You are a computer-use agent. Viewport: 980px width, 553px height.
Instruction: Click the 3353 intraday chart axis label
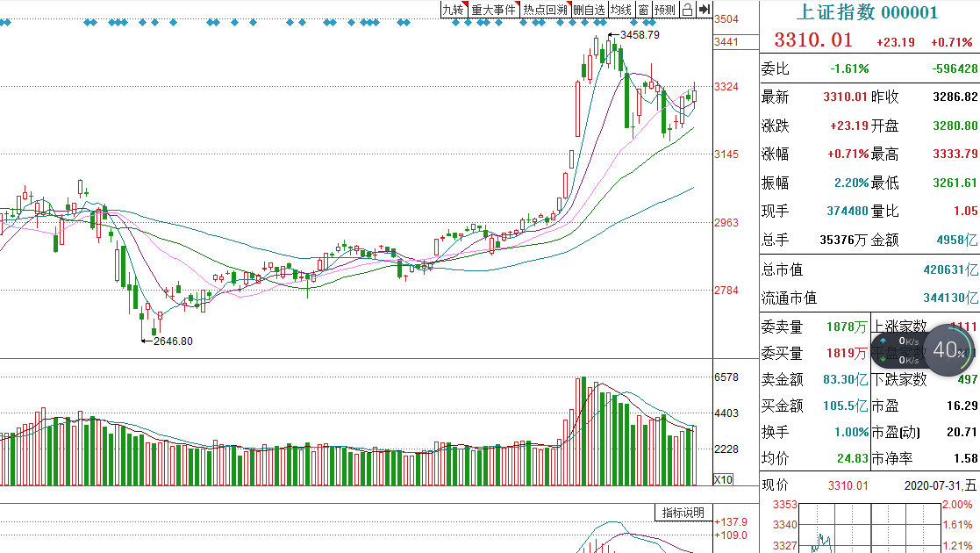point(785,504)
